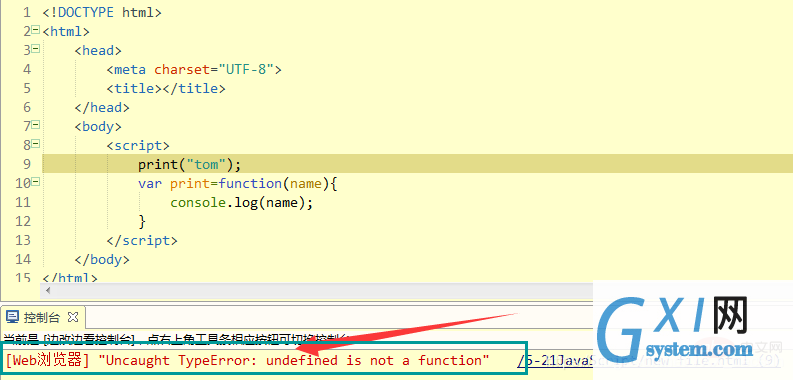Click the closing </body> tag
Viewport: 793px width, 380px height.
coord(102,260)
